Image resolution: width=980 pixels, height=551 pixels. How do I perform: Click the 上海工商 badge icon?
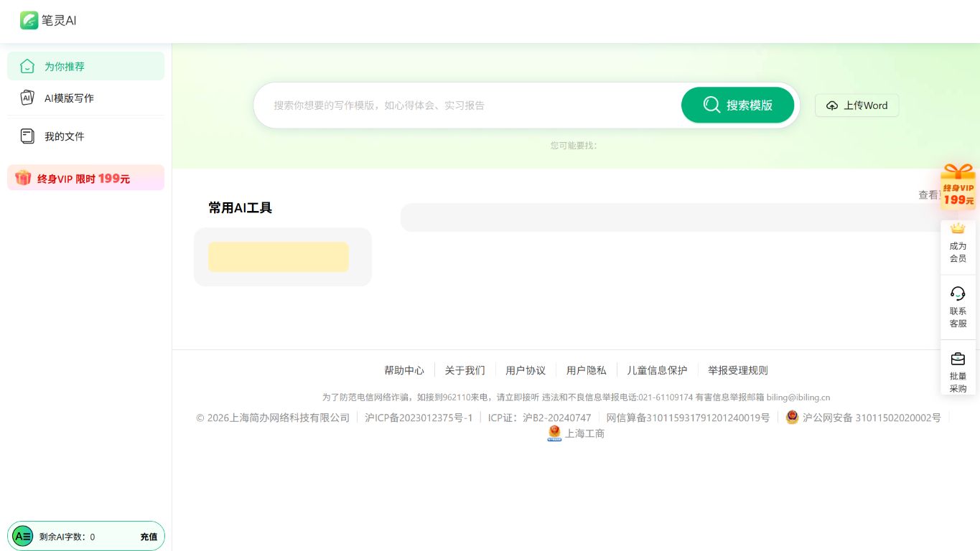(x=554, y=433)
